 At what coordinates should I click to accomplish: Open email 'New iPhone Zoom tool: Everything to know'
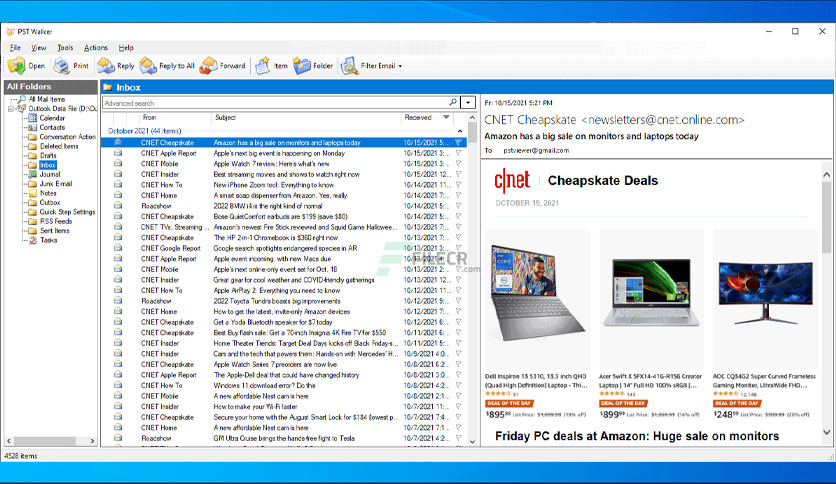point(284,185)
